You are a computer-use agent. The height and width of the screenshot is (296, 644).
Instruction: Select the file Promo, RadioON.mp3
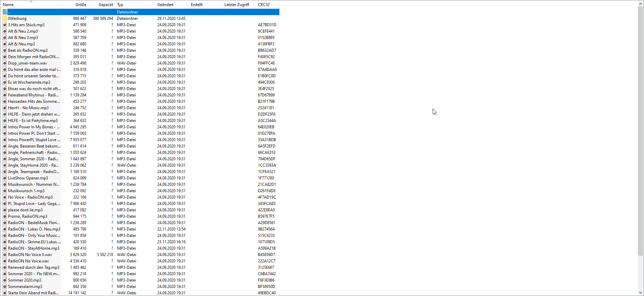click(28, 216)
